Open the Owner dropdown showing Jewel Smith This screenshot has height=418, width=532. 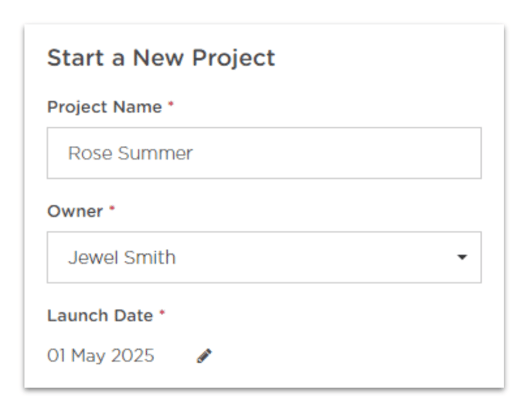[264, 257]
